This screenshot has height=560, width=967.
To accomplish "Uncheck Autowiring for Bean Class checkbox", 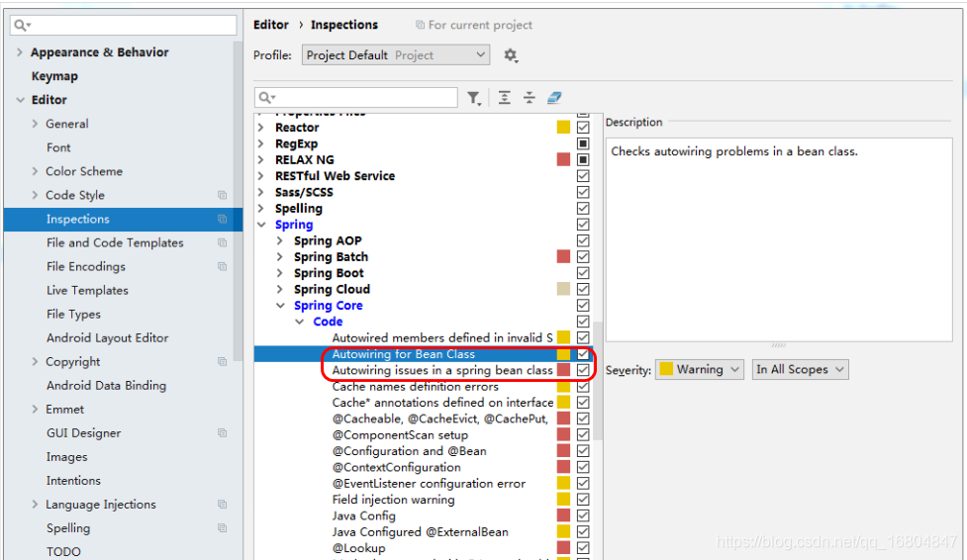I will (x=583, y=354).
